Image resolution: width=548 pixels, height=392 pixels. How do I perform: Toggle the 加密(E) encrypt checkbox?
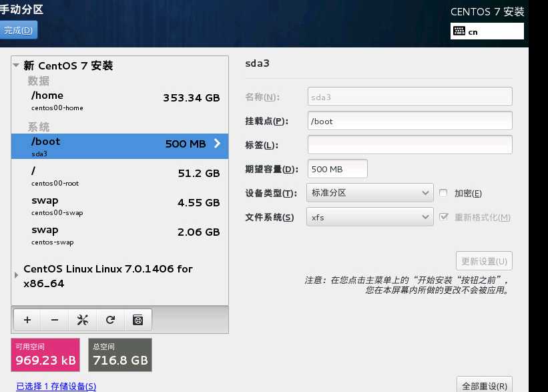[x=443, y=193]
